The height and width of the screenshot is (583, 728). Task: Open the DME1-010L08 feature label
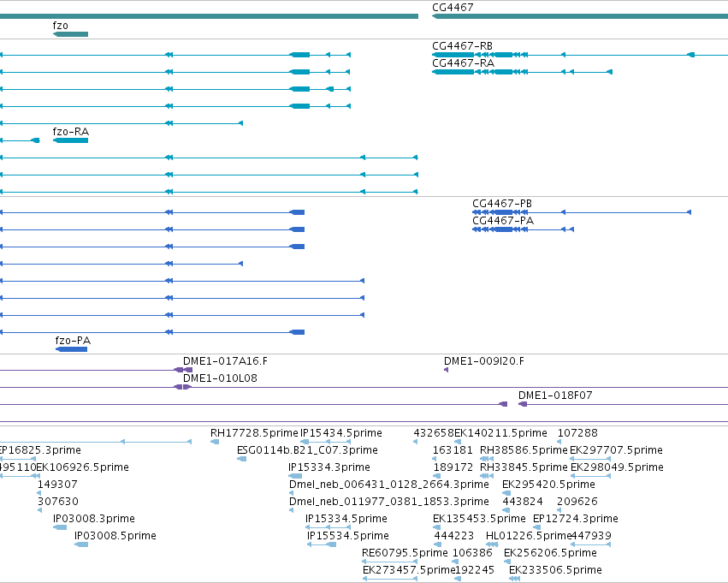click(x=220, y=378)
